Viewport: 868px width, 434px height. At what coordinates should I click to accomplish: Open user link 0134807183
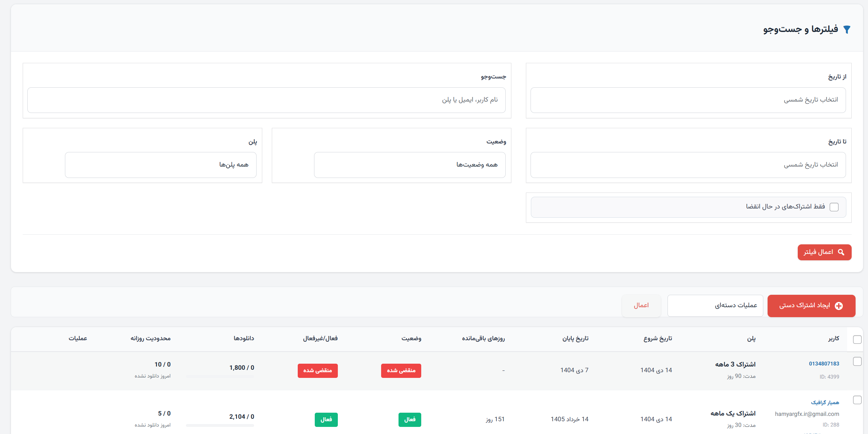pos(824,364)
